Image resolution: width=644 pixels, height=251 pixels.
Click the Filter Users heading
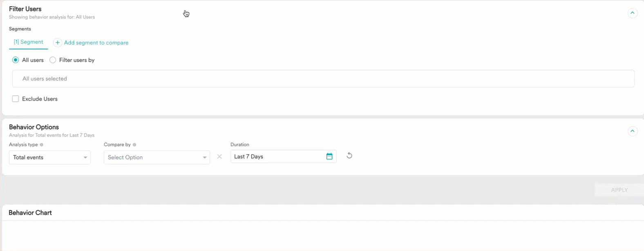tap(25, 9)
